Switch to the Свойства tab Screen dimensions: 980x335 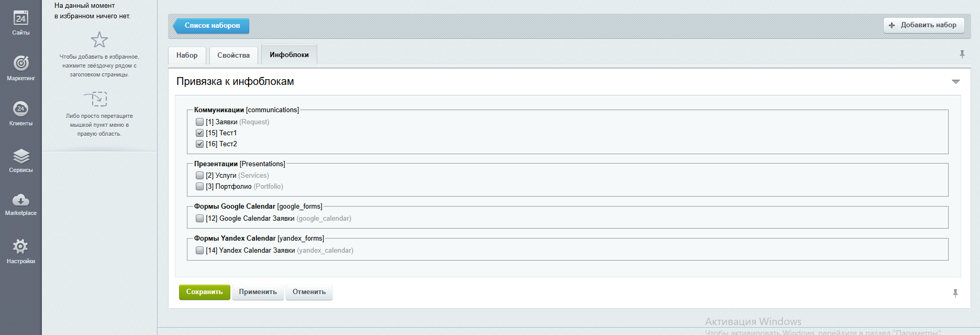tap(233, 55)
